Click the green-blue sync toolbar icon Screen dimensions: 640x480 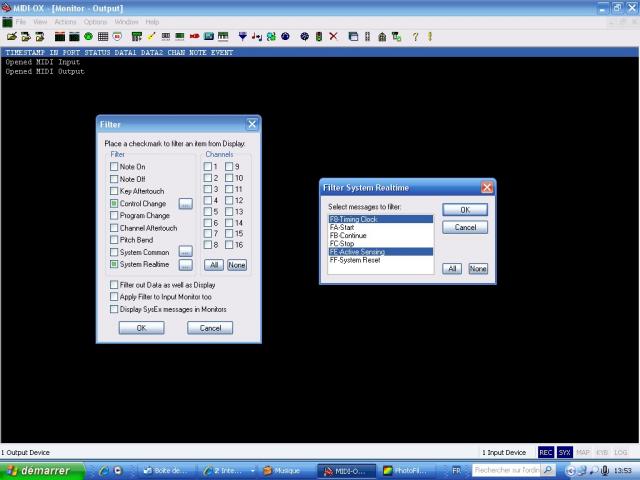point(271,37)
